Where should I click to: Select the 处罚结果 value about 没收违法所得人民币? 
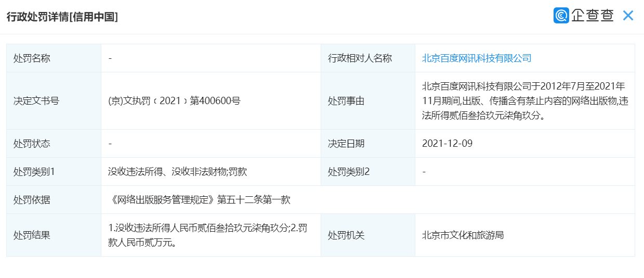pyautogui.click(x=208, y=235)
